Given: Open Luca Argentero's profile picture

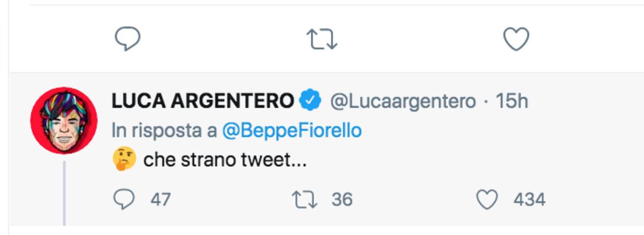Looking at the screenshot, I should pyautogui.click(x=64, y=120).
